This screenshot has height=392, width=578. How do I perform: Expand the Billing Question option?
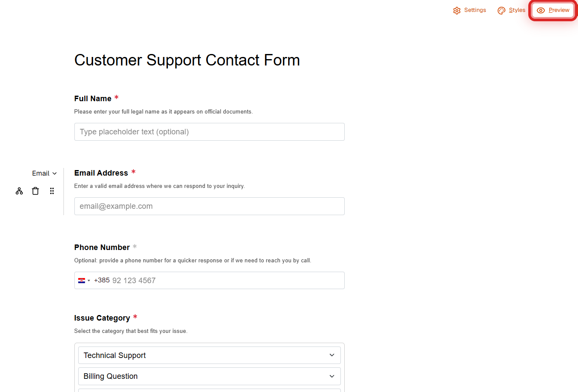pyautogui.click(x=331, y=376)
